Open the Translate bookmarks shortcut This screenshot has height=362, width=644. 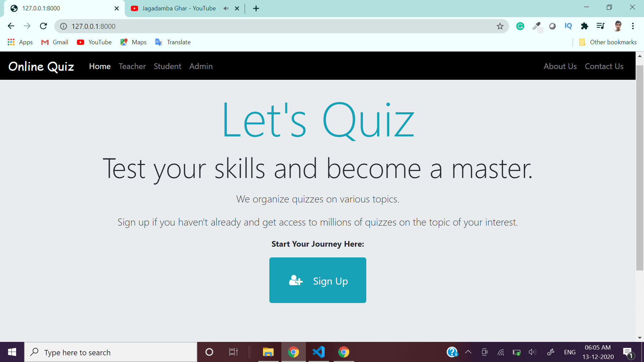(x=178, y=42)
